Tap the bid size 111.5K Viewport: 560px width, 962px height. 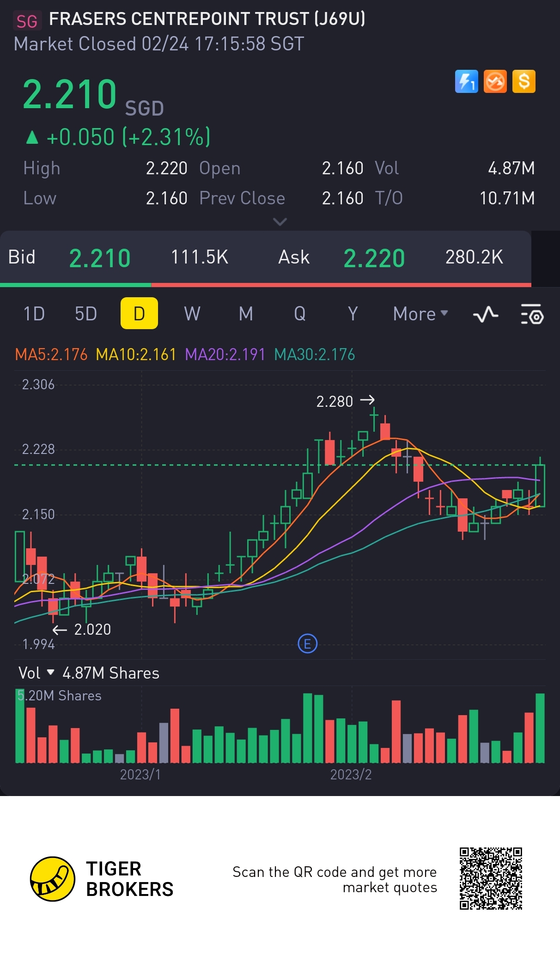click(200, 257)
